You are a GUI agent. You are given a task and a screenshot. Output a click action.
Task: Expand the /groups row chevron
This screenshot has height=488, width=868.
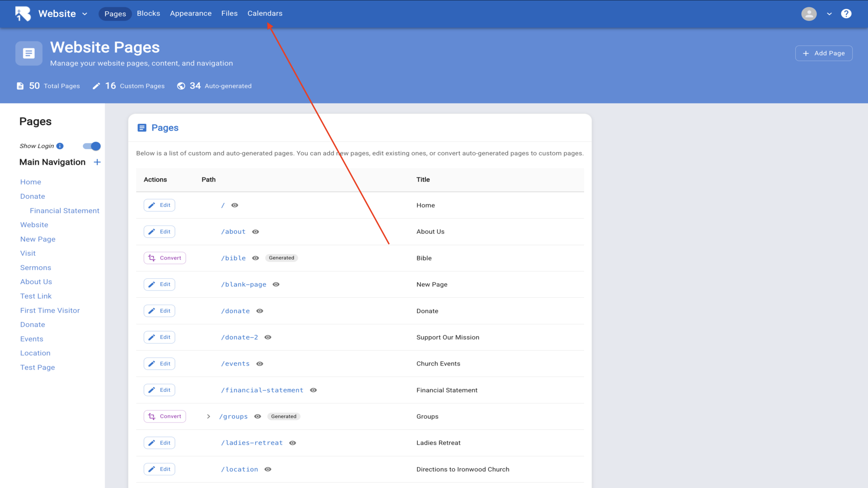point(208,417)
